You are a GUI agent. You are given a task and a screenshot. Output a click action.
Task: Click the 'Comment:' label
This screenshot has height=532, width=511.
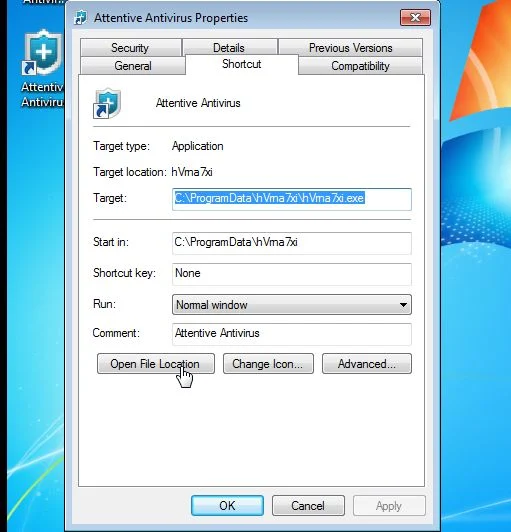point(116,333)
